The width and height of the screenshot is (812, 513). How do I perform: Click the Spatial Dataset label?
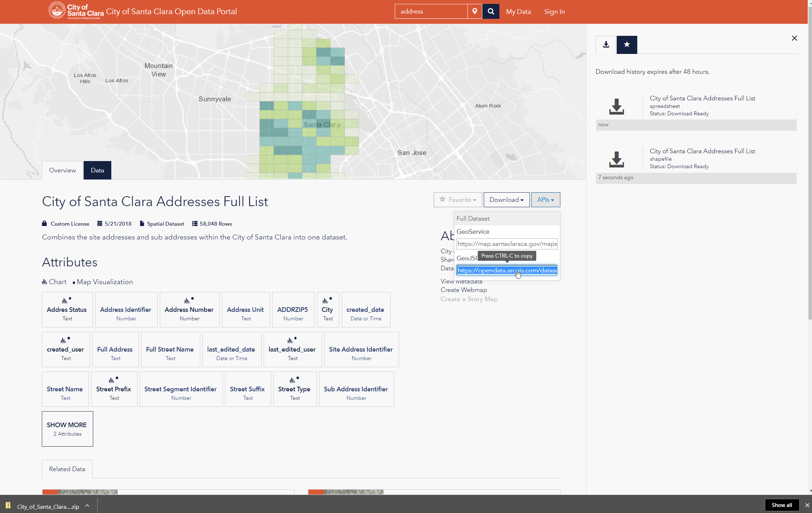166,224
